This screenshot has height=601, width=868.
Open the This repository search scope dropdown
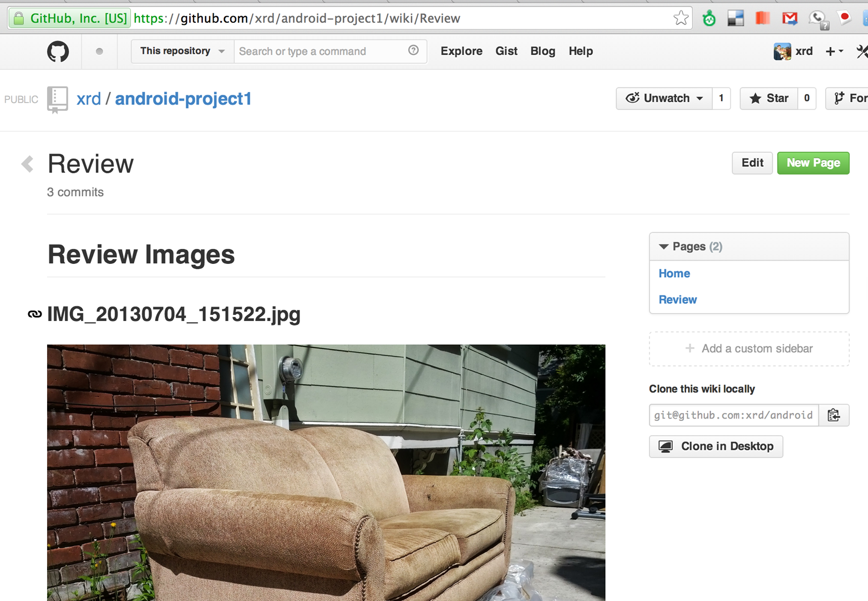pos(182,51)
